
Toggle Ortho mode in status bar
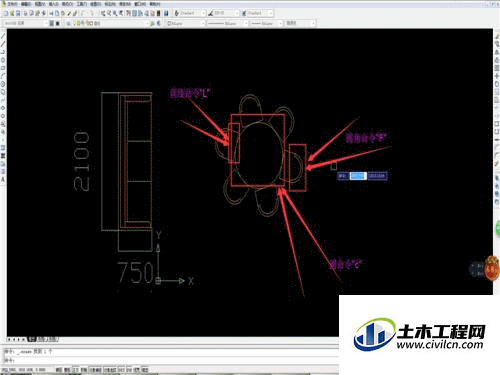[x=76, y=370]
